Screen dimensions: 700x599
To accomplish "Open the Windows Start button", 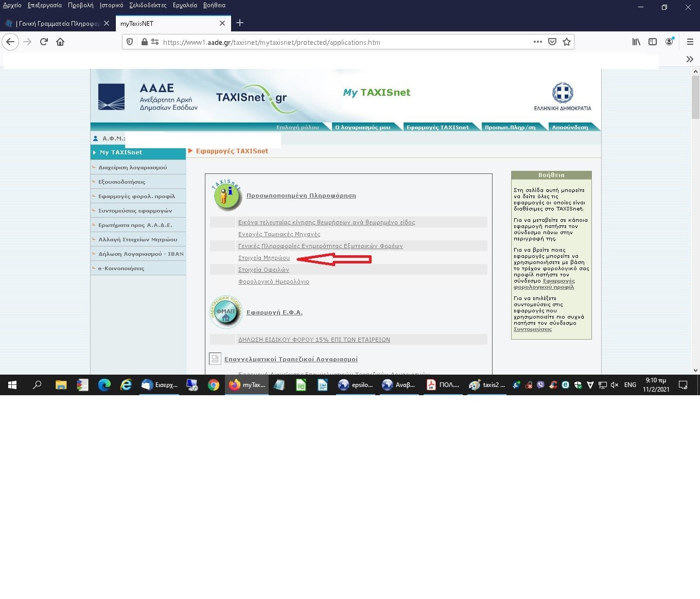I will [x=12, y=384].
